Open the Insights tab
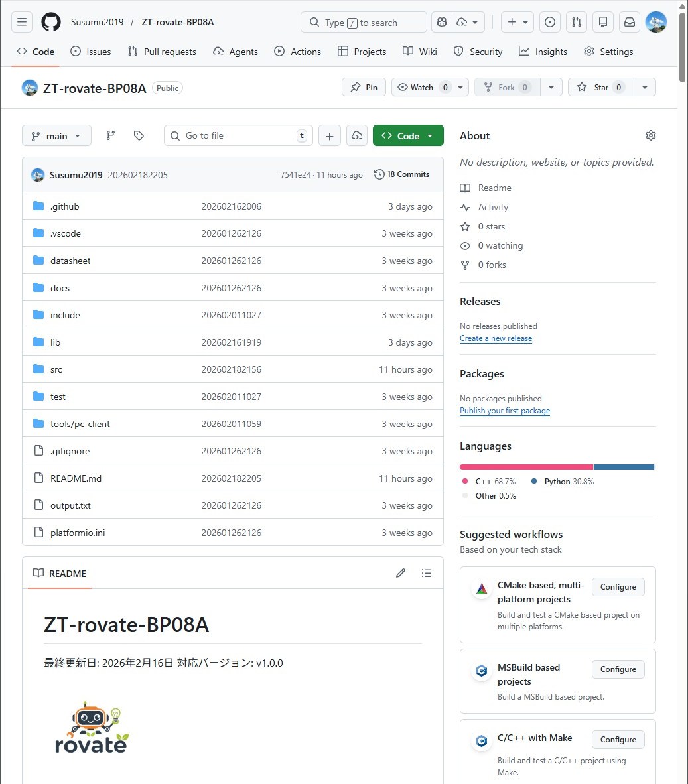This screenshot has height=784, width=688. [x=543, y=52]
